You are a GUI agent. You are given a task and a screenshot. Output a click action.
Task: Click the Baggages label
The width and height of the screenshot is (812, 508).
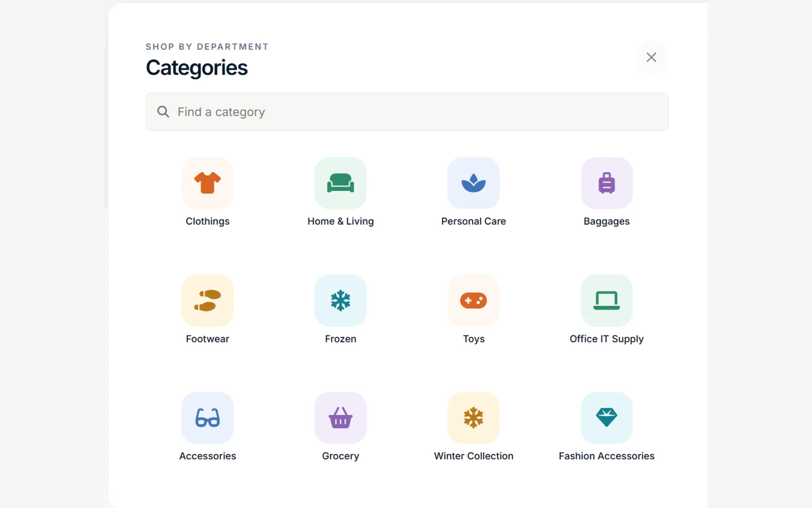606,221
